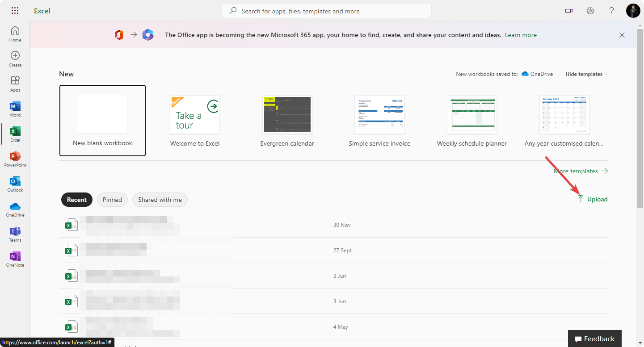Open the Welcome to Excel tour template
The image size is (644, 347).
pos(195,121)
